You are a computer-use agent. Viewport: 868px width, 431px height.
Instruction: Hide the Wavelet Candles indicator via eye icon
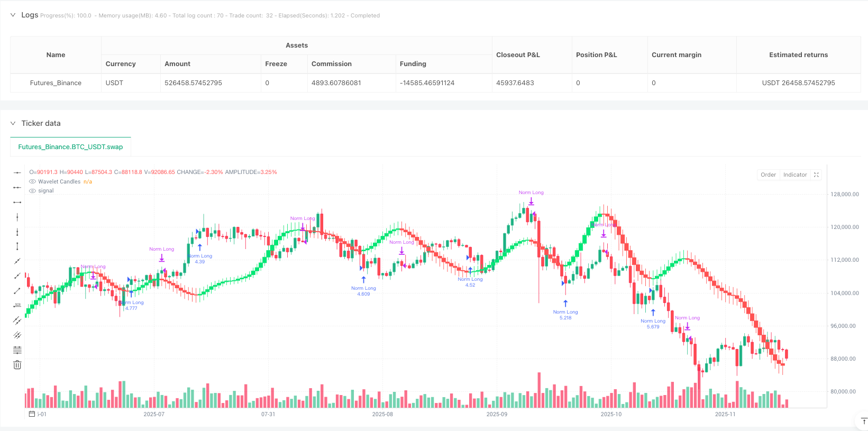click(x=32, y=181)
